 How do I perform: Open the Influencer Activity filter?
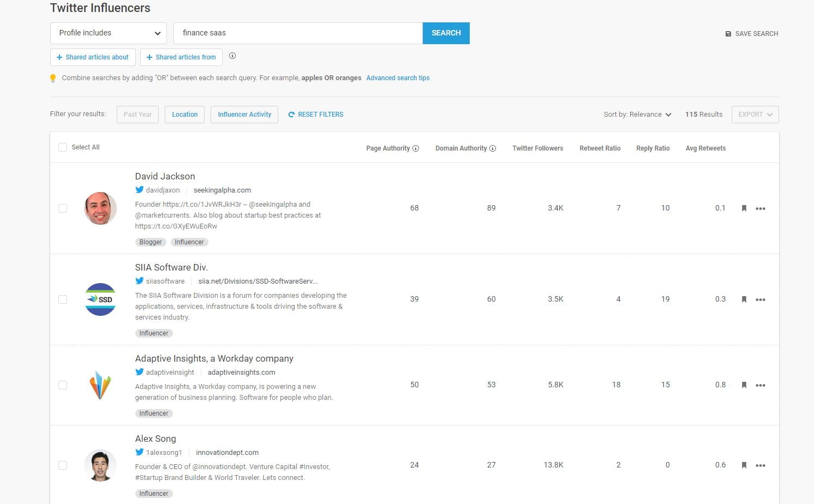[244, 115]
